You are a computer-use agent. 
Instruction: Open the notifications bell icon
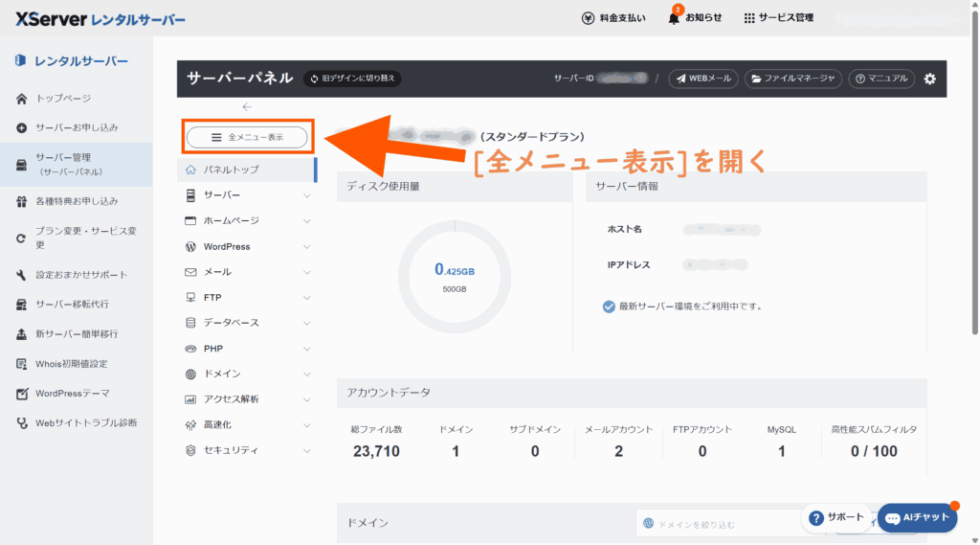coord(674,18)
